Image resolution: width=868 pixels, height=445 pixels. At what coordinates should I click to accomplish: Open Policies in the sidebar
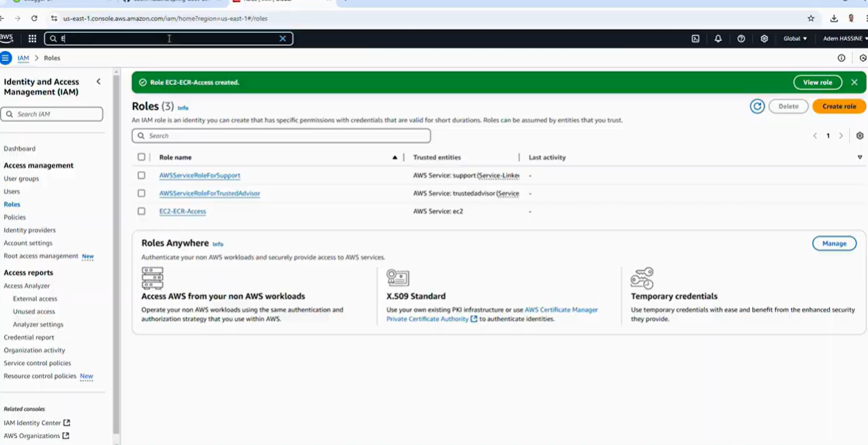click(14, 217)
